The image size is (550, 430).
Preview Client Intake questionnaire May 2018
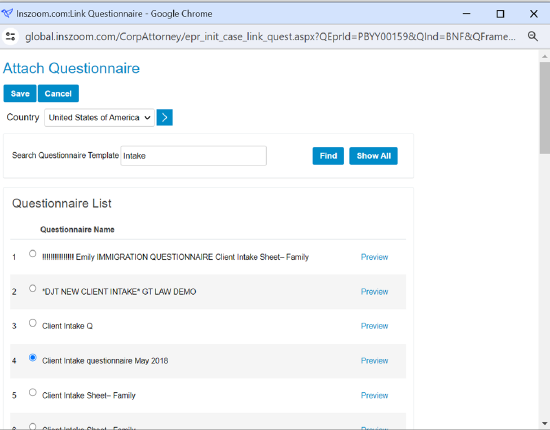click(x=374, y=361)
